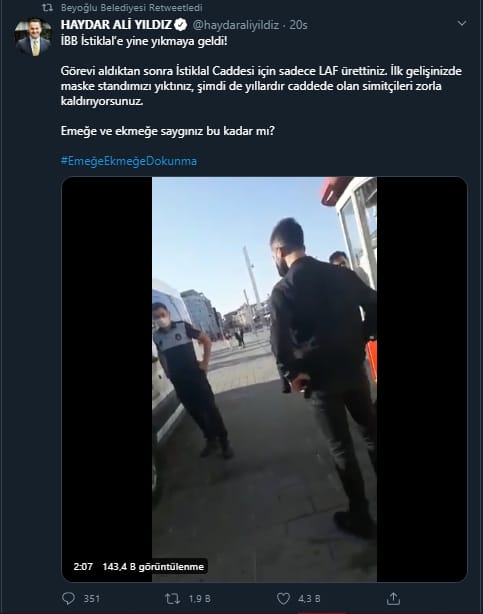The image size is (483, 614).
Task: Click the 4,3 B likes count
Action: pos(309,599)
